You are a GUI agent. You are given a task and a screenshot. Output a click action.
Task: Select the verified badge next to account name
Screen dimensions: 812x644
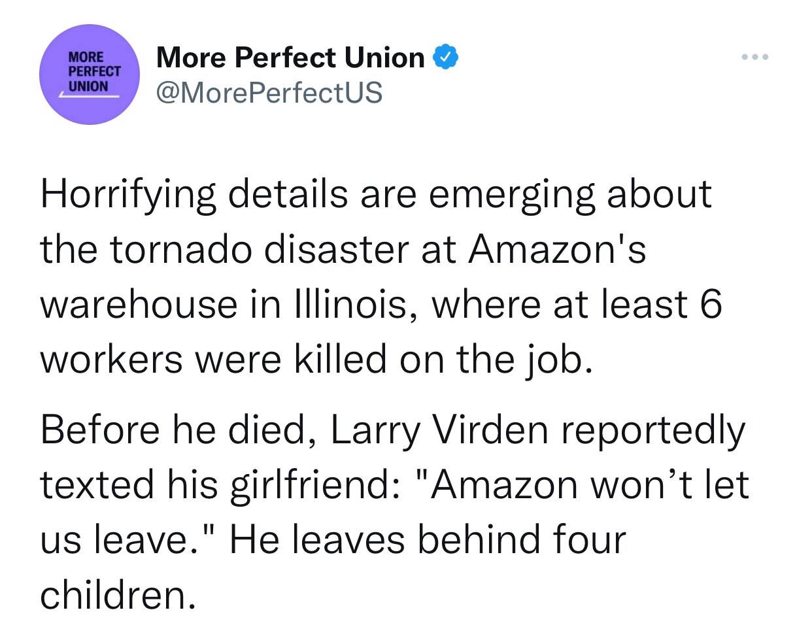pos(447,56)
